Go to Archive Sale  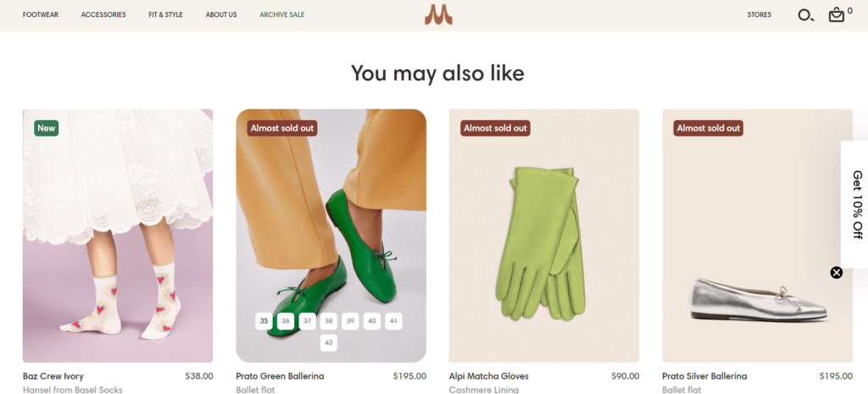click(x=282, y=15)
